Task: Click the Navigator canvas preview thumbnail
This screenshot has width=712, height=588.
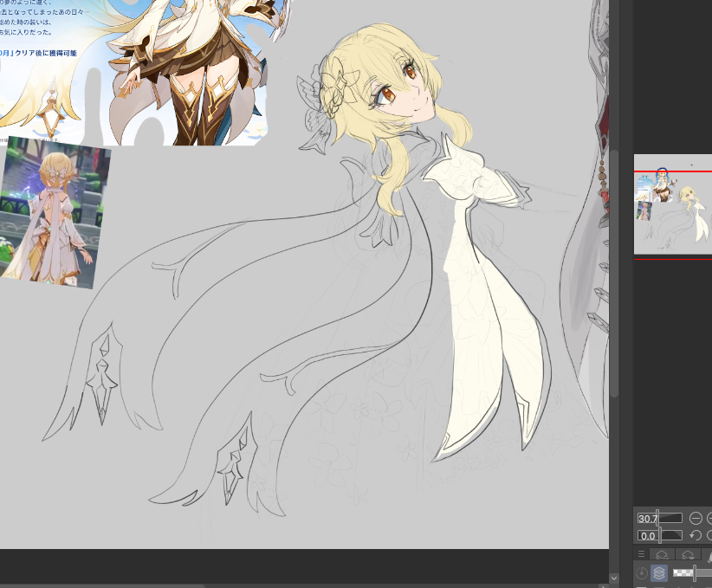Action: tap(673, 204)
